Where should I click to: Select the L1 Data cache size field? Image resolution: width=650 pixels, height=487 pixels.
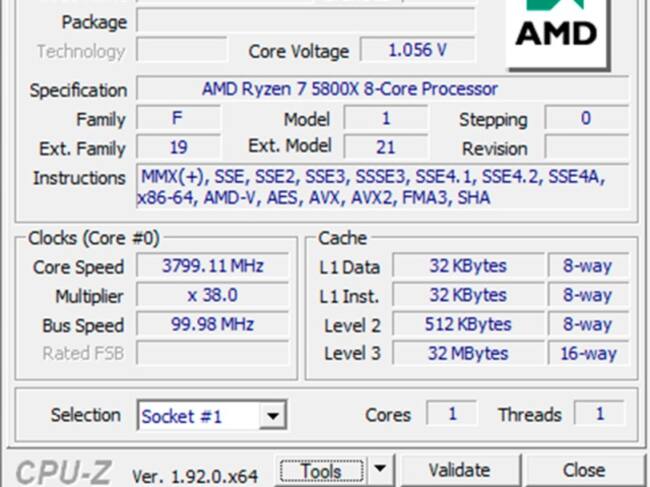click(467, 267)
